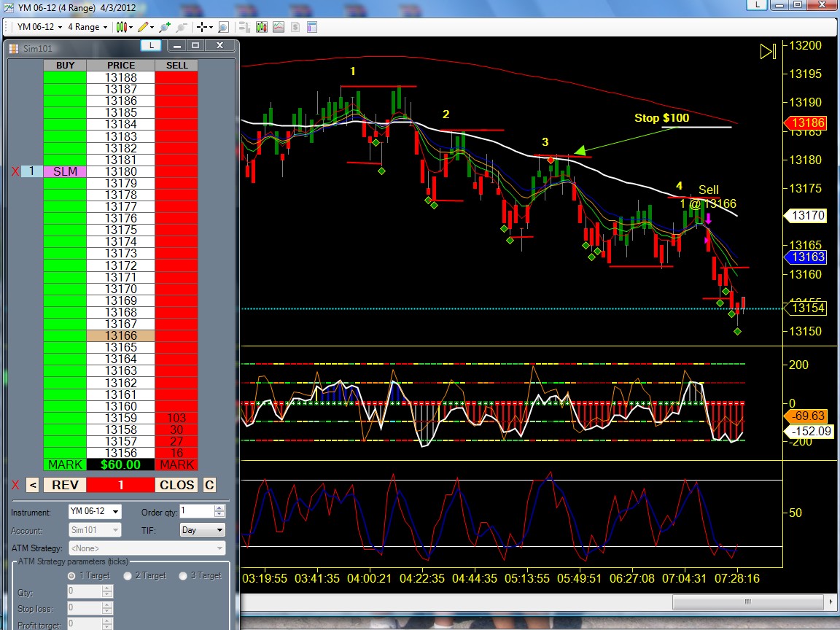Click the sell cell showing 30
Screen dimensions: 840x630
176,429
